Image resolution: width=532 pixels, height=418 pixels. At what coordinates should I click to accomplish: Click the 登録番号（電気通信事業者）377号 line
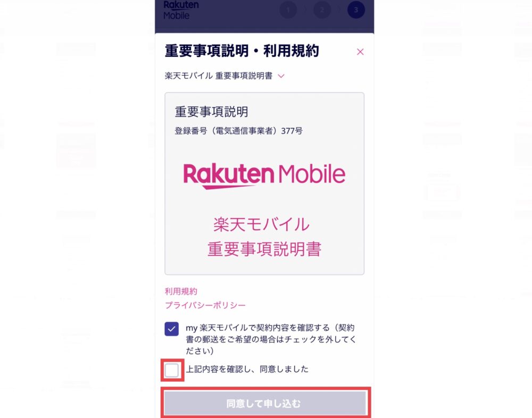pos(238,131)
